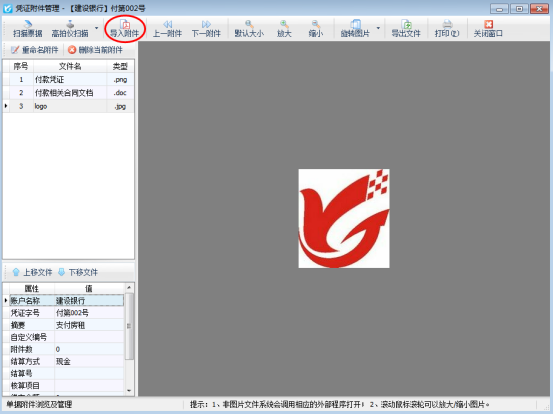Move file up with 上移文件
This screenshot has height=414, width=554.
coord(32,272)
